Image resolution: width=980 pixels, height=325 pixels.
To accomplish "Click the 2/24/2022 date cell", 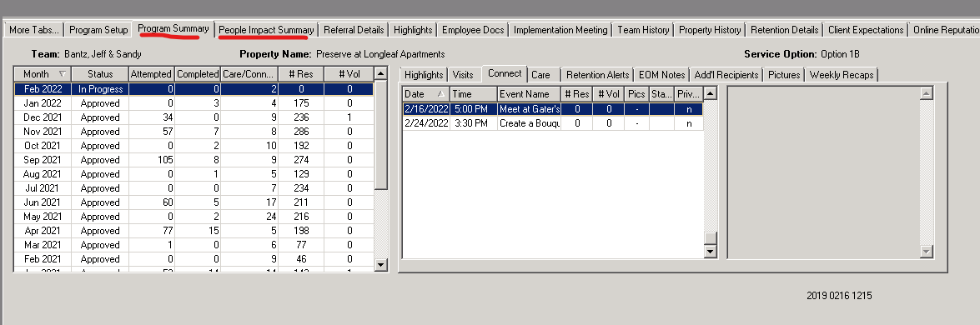I will coord(426,123).
